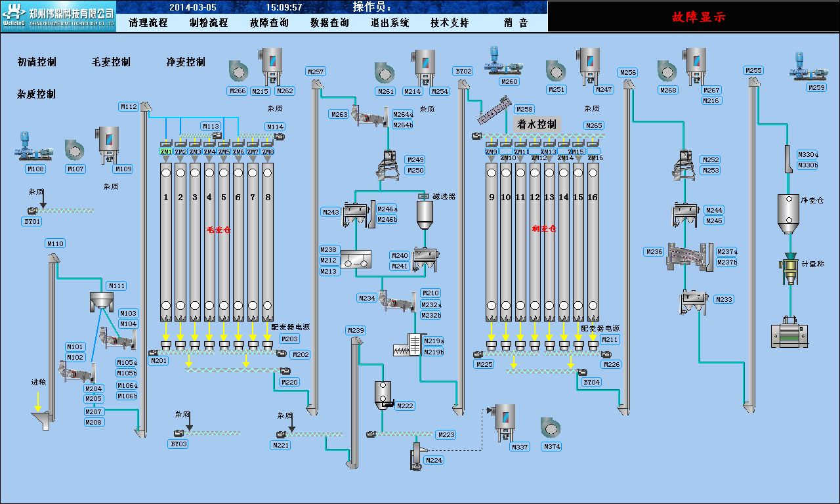The width and height of the screenshot is (840, 504).
Task: Click the M239 elevator label
Action: pos(356,330)
